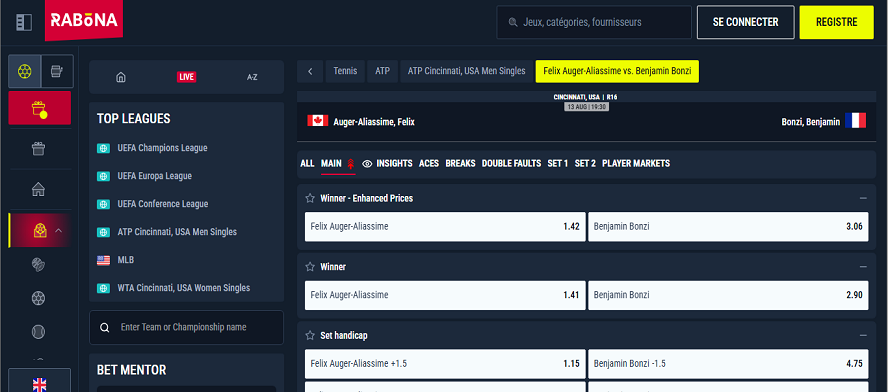Toggle the sidebar menu panel icon
Screen dimensions: 888x392
(x=24, y=22)
